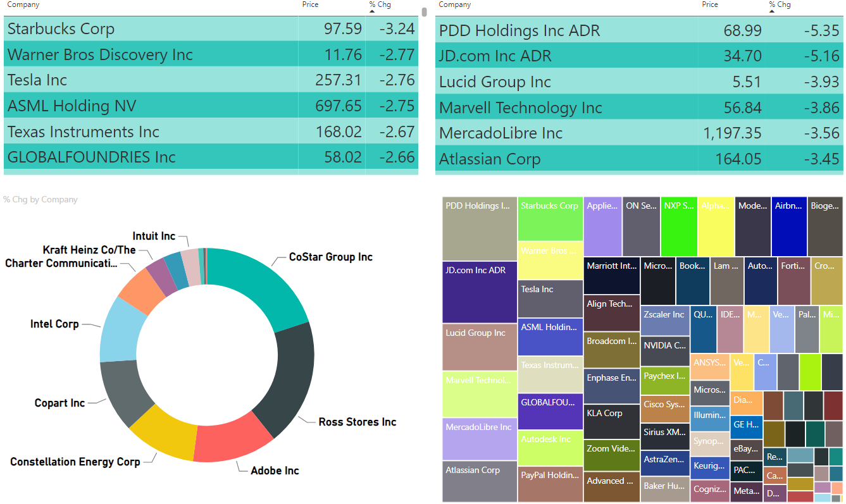This screenshot has width=846, height=504.
Task: Select the Tesla Inc row in left table
Action: (x=211, y=80)
